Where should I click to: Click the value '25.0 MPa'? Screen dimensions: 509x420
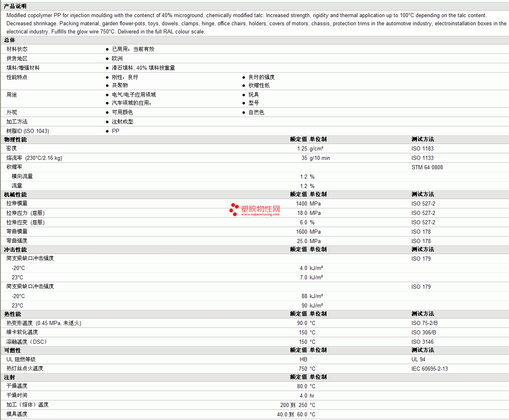pyautogui.click(x=309, y=241)
